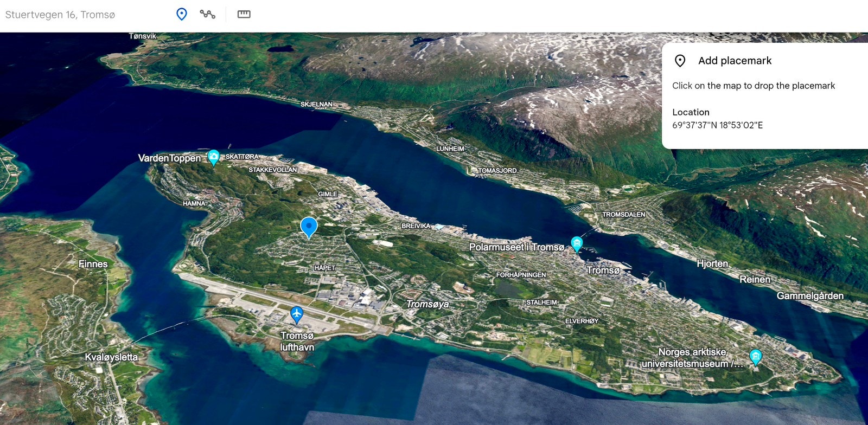
Task: Click the Hamna map label
Action: pos(194,204)
